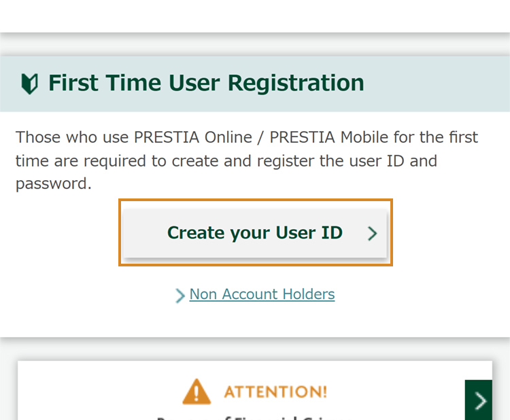The height and width of the screenshot is (420, 510).
Task: Click the chevron inside the Create your User ID button
Action: [x=372, y=233]
